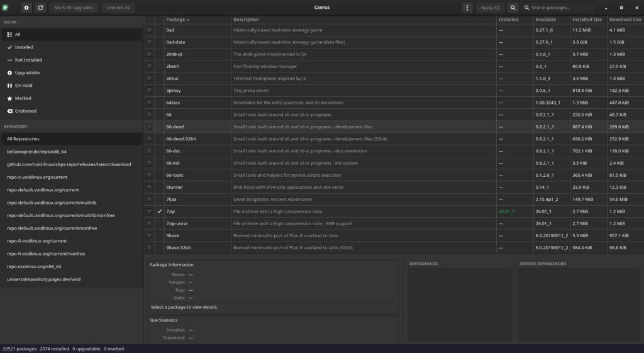Viewport: 644px width, 353px height.
Task: Open the three-dot overflow menu
Action: coord(467,8)
